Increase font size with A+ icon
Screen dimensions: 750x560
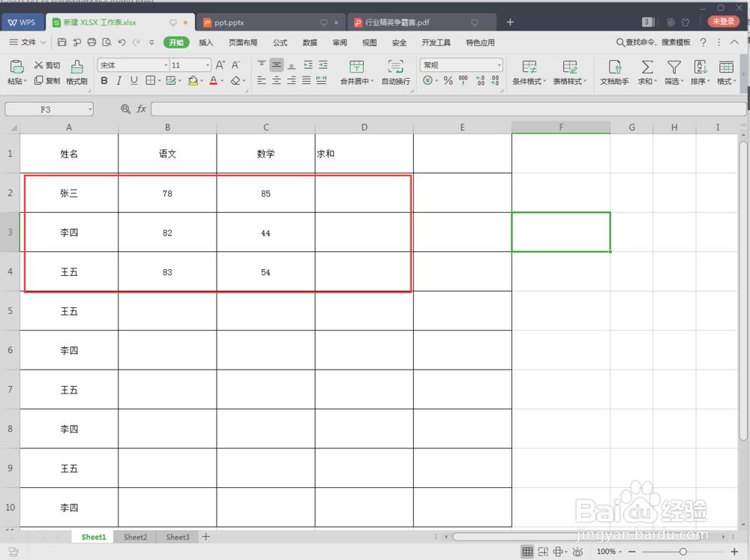[220, 65]
